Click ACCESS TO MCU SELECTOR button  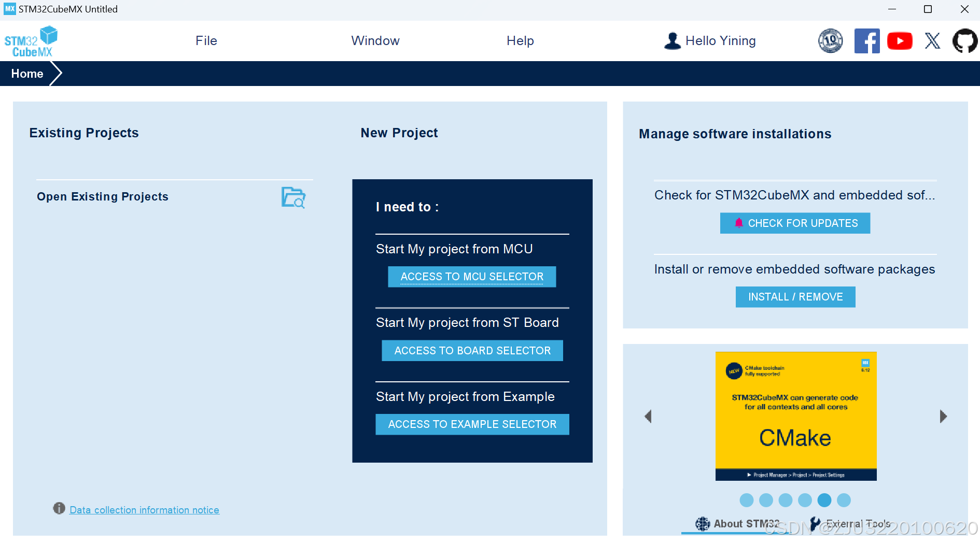[472, 277]
